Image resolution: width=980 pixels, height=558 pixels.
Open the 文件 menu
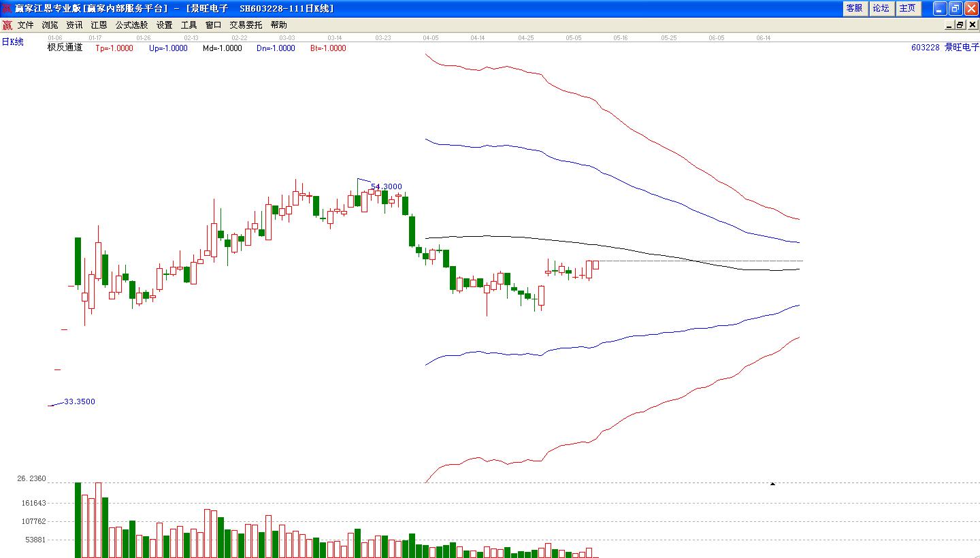(26, 25)
